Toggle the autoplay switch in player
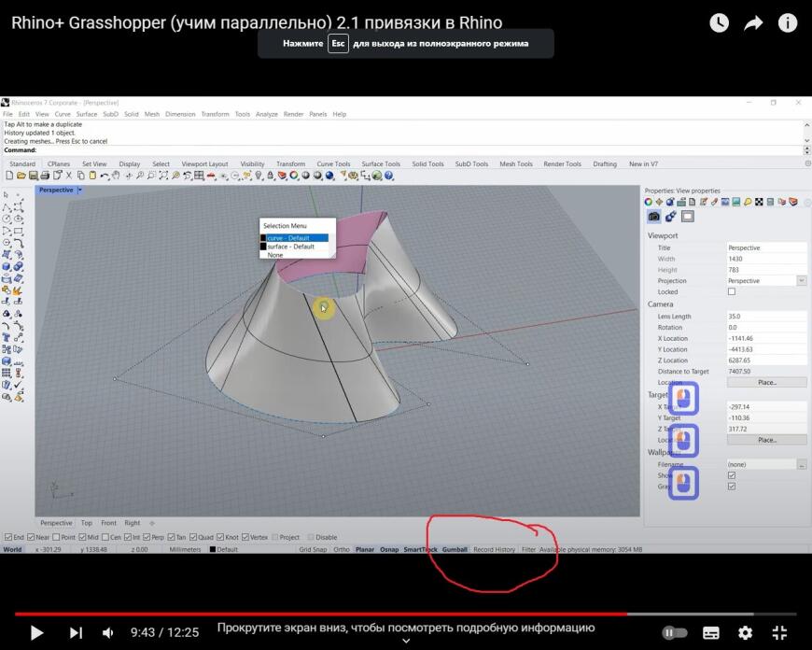Screen dimensions: 812x650 [675, 632]
